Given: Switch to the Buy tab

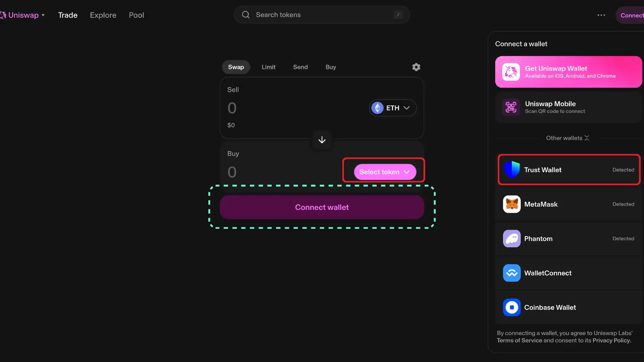Looking at the screenshot, I should (331, 67).
